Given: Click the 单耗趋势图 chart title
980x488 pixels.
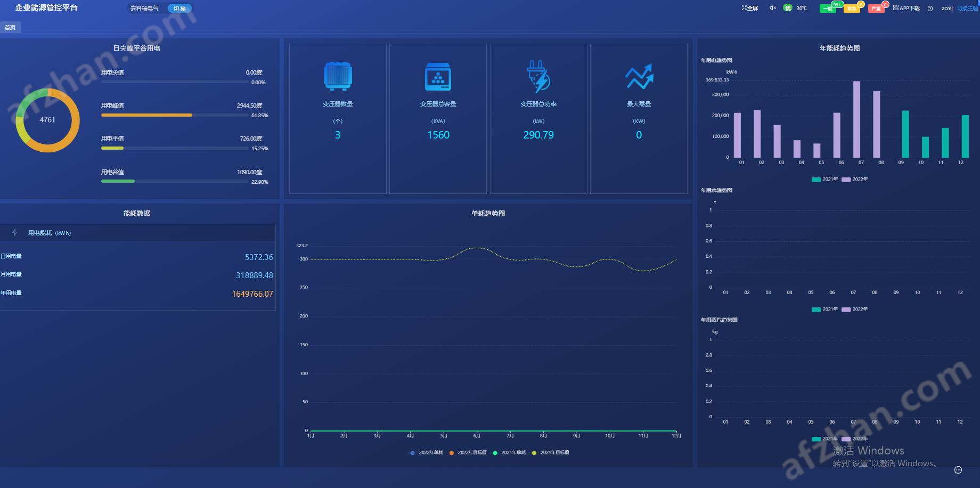Looking at the screenshot, I should (x=488, y=214).
